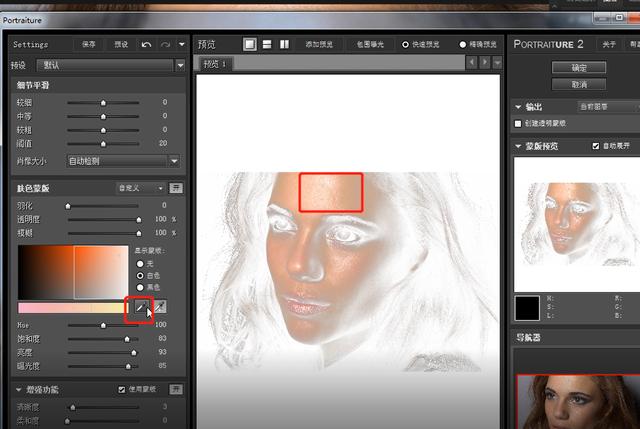Select the 白色 (white) show-mask radio
The image size is (640, 429).
140,276
